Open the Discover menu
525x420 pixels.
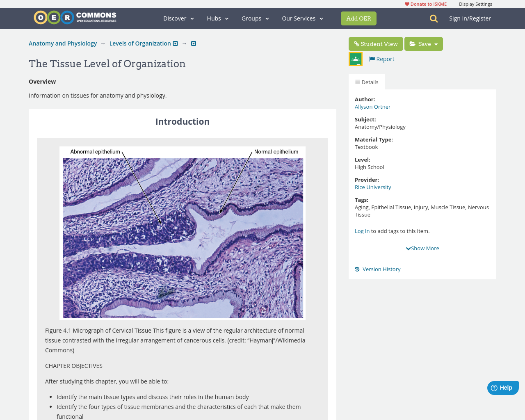click(178, 18)
